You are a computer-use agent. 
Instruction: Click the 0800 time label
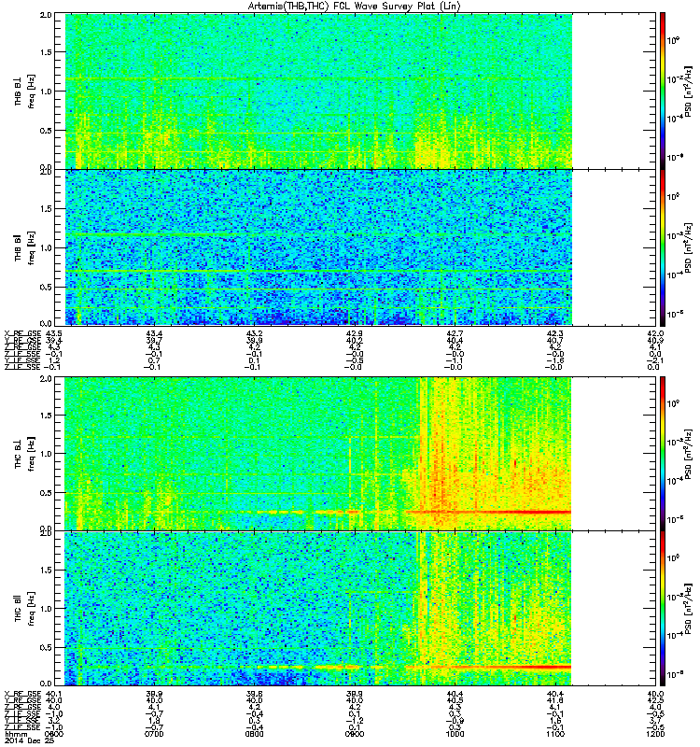254,734
